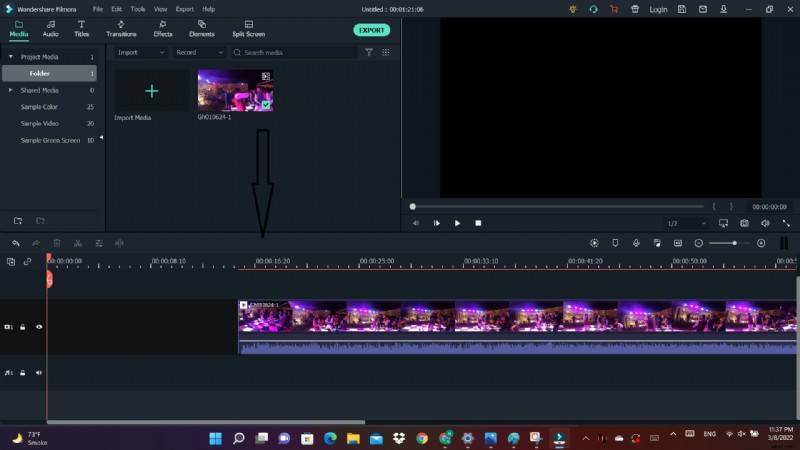The height and width of the screenshot is (450, 800).
Task: Toggle lock on video track 1
Action: [23, 327]
